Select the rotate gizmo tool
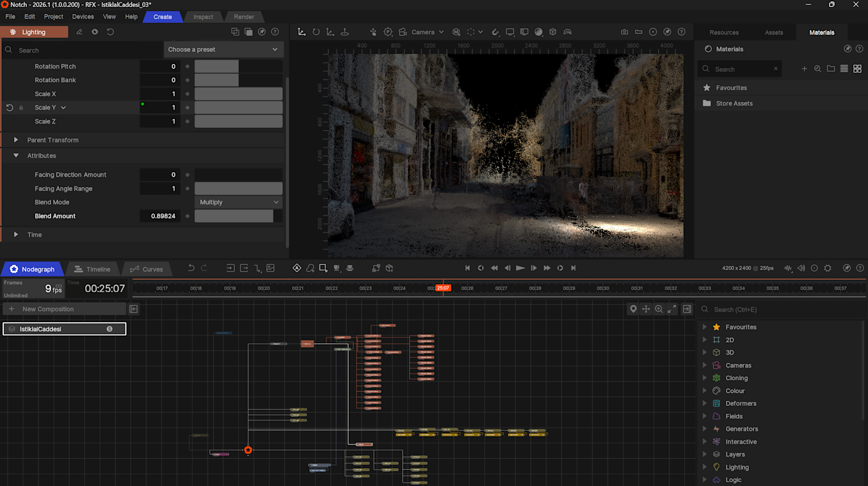Screen dimensions: 868x486 [316, 32]
